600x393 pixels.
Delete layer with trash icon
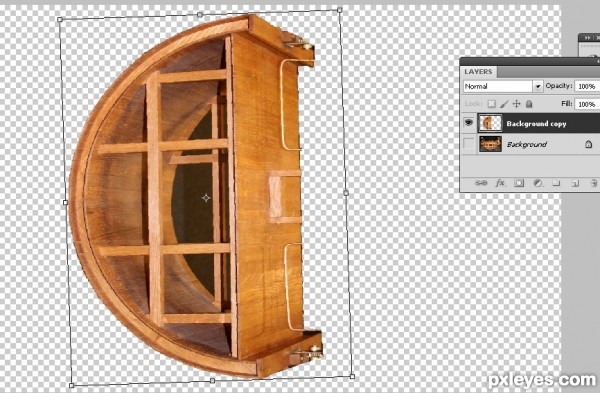click(x=593, y=183)
